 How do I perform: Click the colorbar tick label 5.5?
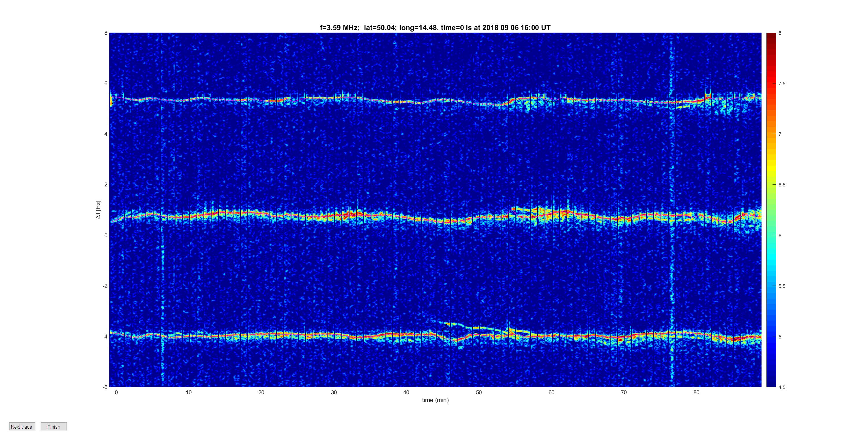tap(782, 286)
